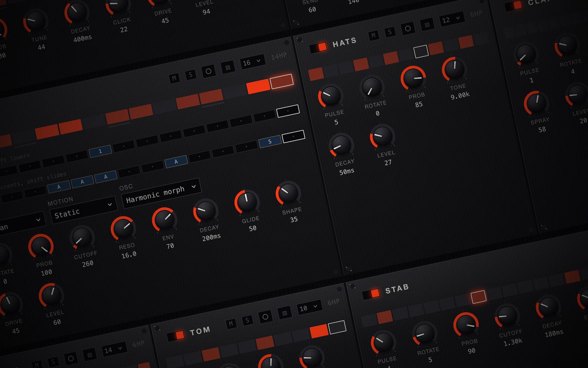The width and height of the screenshot is (588, 368).
Task: Click the blue step cell labeled 1
Action: 100,151
